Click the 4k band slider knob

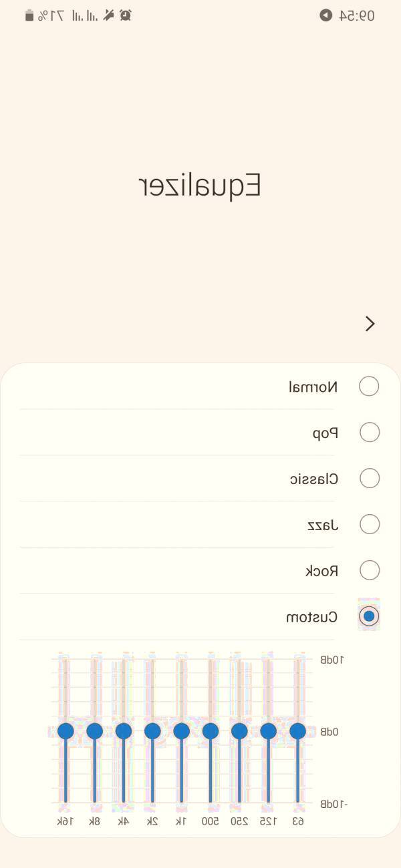(x=124, y=731)
